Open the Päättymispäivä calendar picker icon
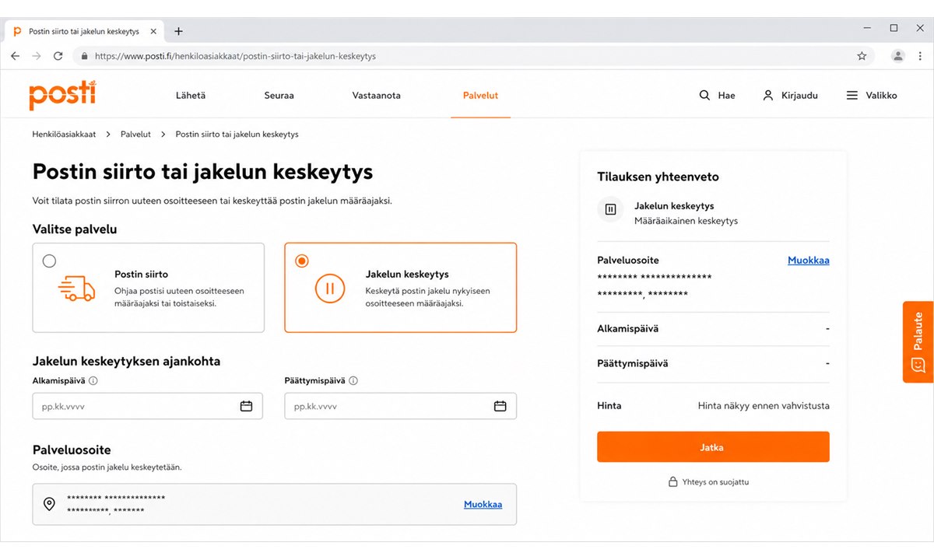The height and width of the screenshot is (560, 934). tap(500, 406)
